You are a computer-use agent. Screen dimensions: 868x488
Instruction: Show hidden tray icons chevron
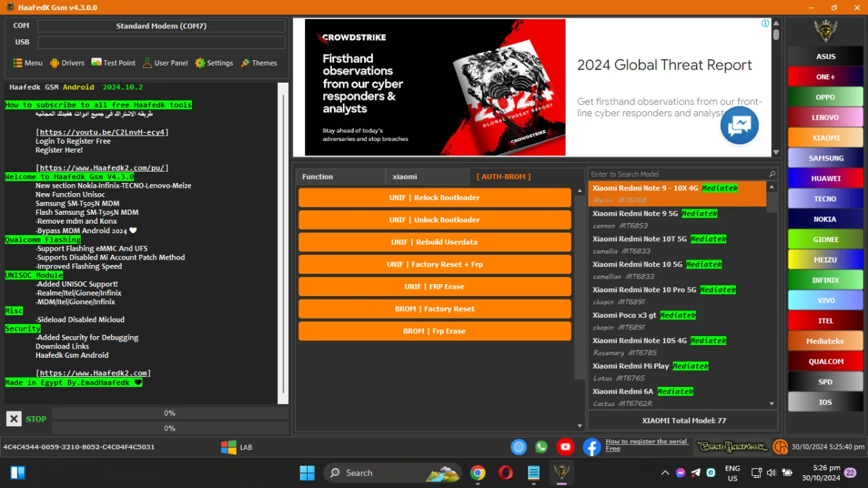click(665, 472)
